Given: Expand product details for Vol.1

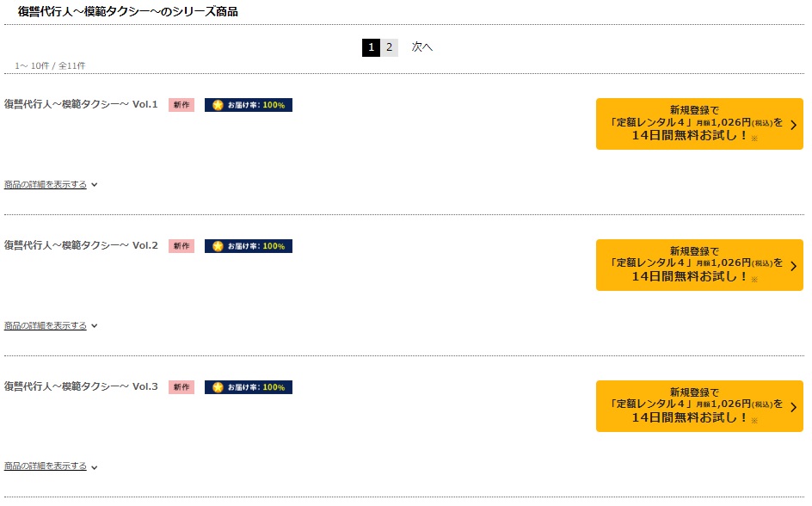Looking at the screenshot, I should (x=50, y=185).
